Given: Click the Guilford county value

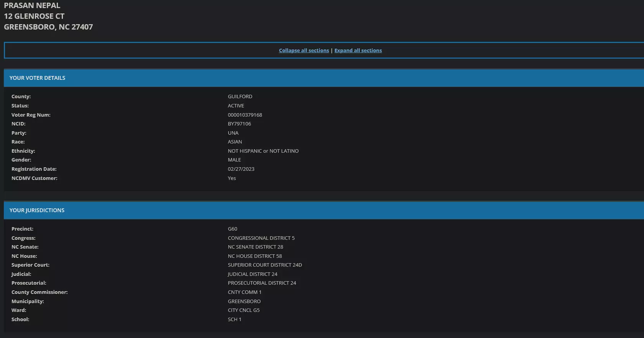Looking at the screenshot, I should click(x=240, y=96).
